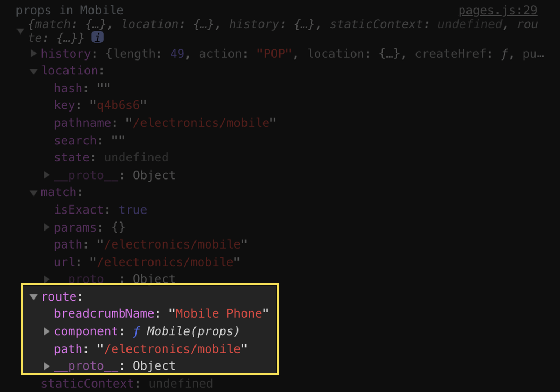Viewport: 560px width, 392px height.
Task: Open the pages.js:29 source link
Action: point(497,10)
